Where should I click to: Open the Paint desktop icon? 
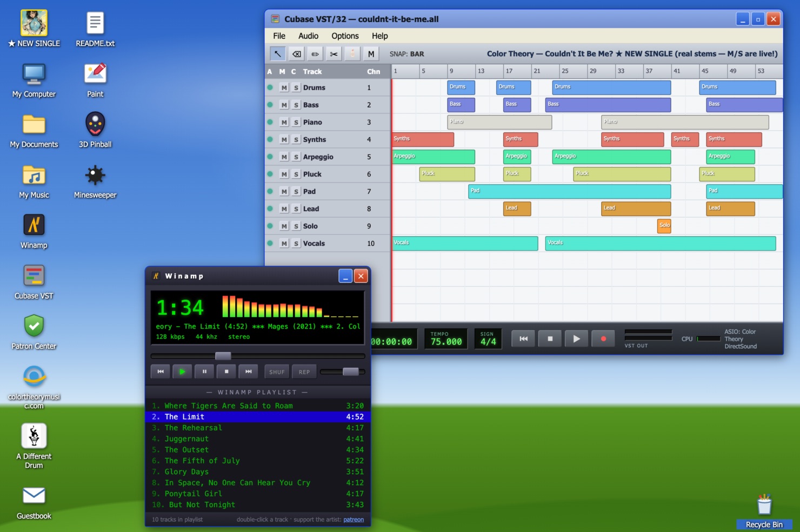95,79
